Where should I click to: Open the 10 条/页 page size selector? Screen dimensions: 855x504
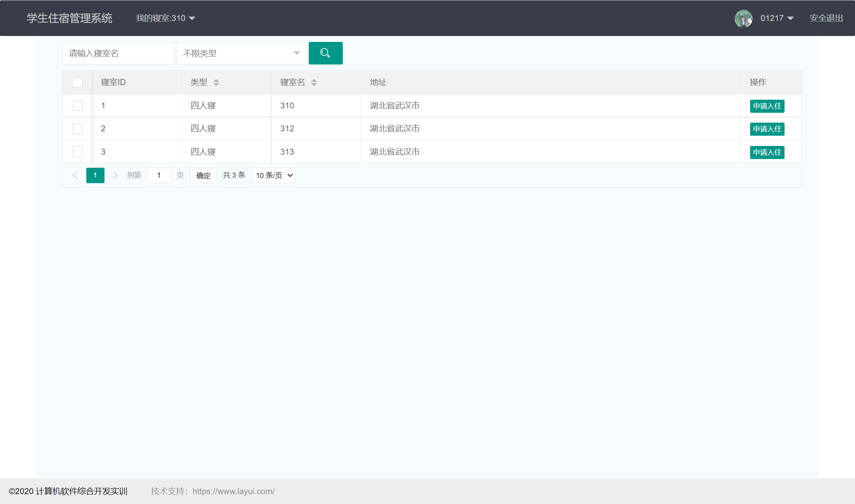[x=274, y=175]
